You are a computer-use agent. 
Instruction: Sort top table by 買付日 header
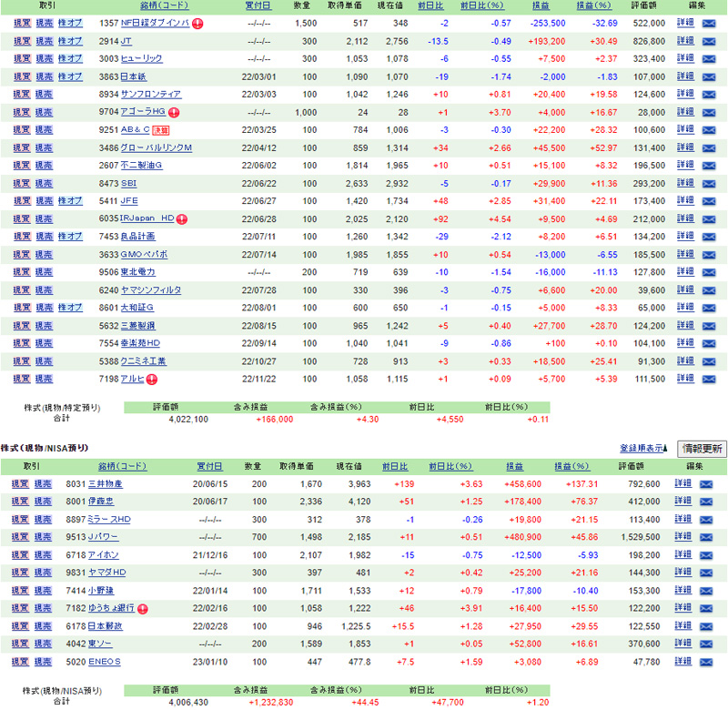click(x=258, y=5)
